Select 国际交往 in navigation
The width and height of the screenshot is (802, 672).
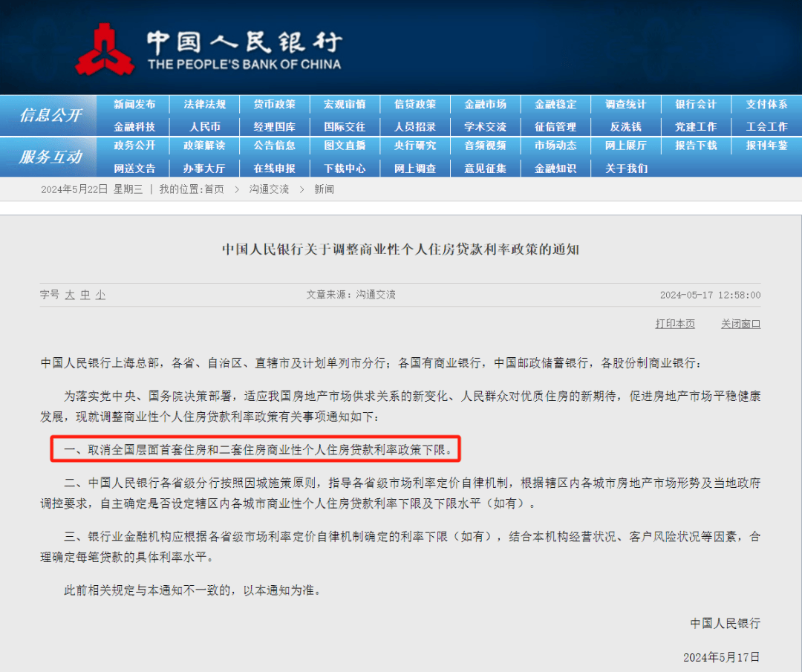[x=345, y=127]
